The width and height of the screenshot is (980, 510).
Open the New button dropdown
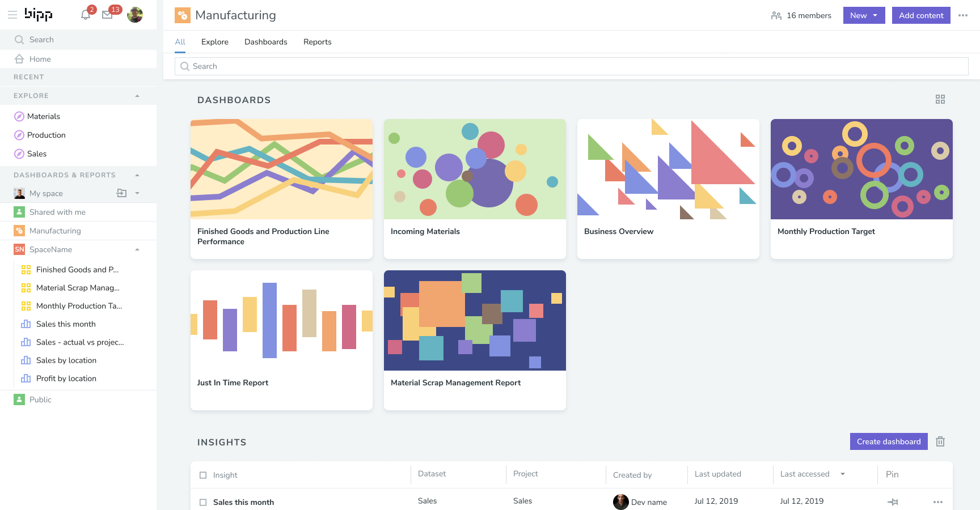coord(864,15)
